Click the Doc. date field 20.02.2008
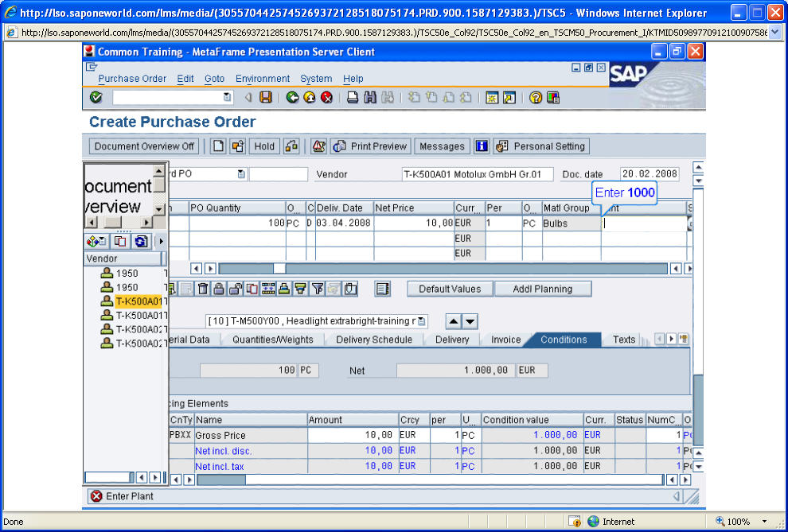 pyautogui.click(x=650, y=174)
